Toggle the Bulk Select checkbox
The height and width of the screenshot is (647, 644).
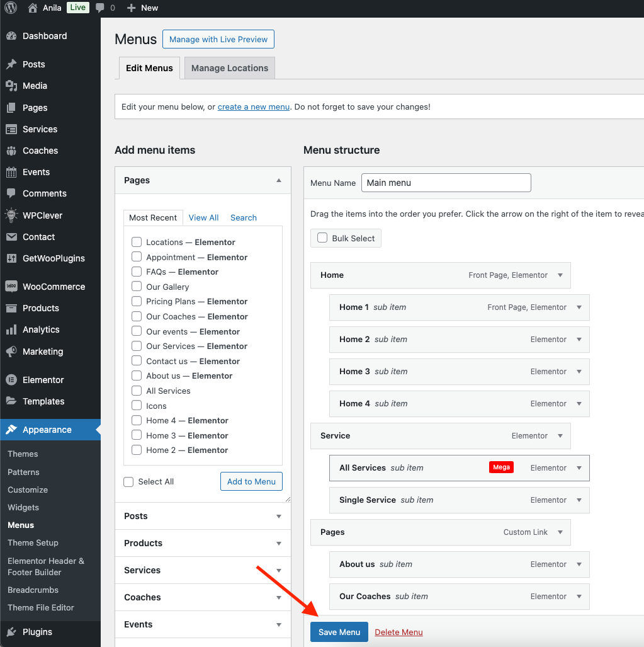pyautogui.click(x=322, y=238)
